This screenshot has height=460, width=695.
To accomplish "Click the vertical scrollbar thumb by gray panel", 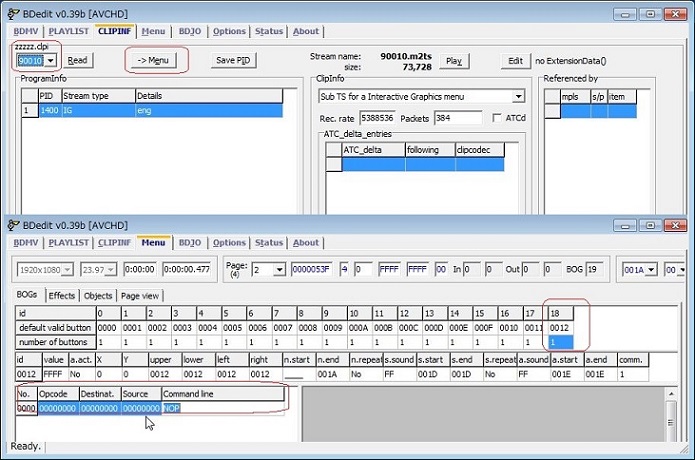I will (672, 421).
